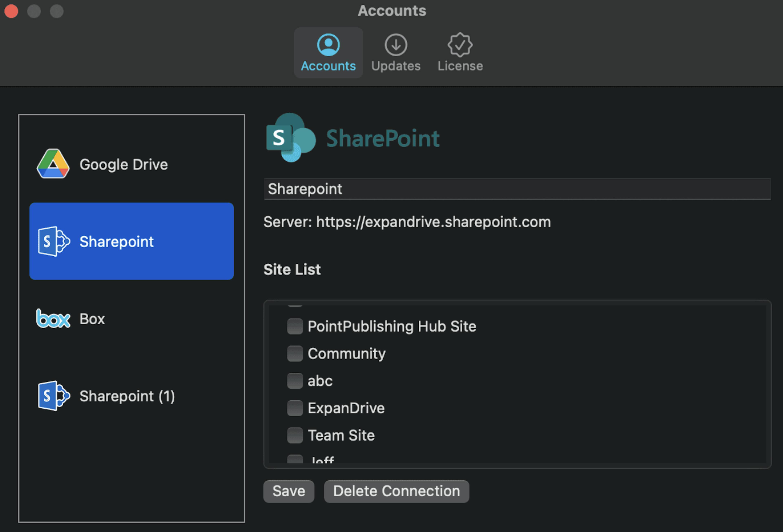Select the Box account in sidebar
The image size is (783, 532).
coord(92,319)
